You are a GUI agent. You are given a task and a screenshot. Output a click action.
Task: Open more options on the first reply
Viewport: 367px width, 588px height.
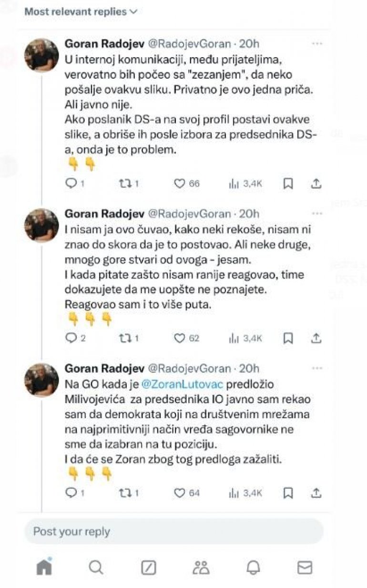(317, 43)
